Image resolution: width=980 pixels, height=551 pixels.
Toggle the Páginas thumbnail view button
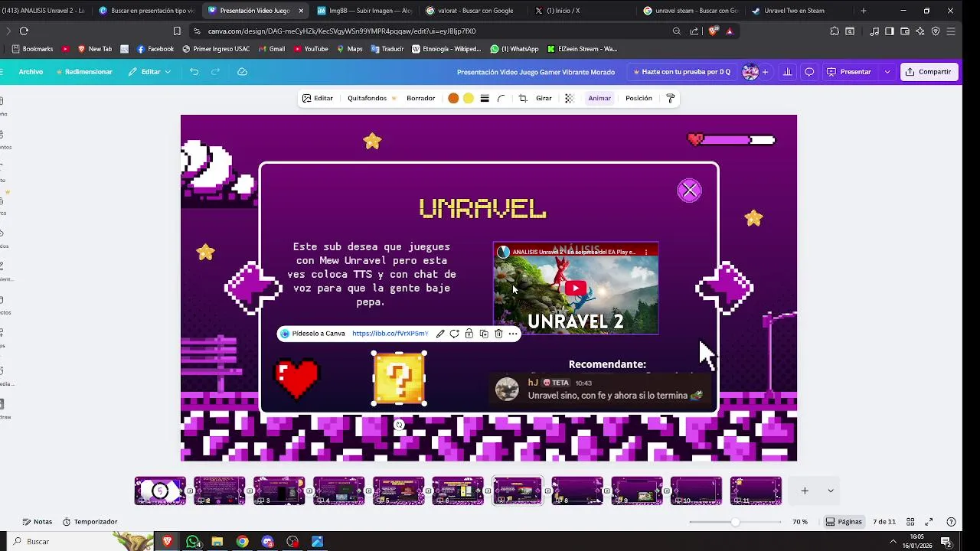[x=843, y=522]
